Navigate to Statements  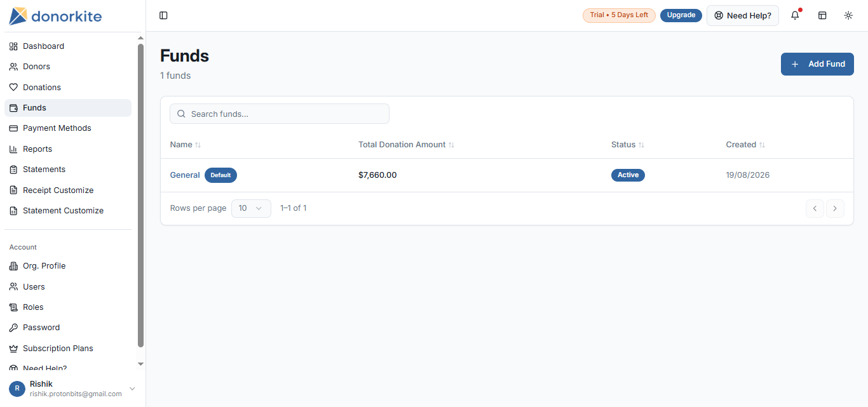[x=68, y=170]
